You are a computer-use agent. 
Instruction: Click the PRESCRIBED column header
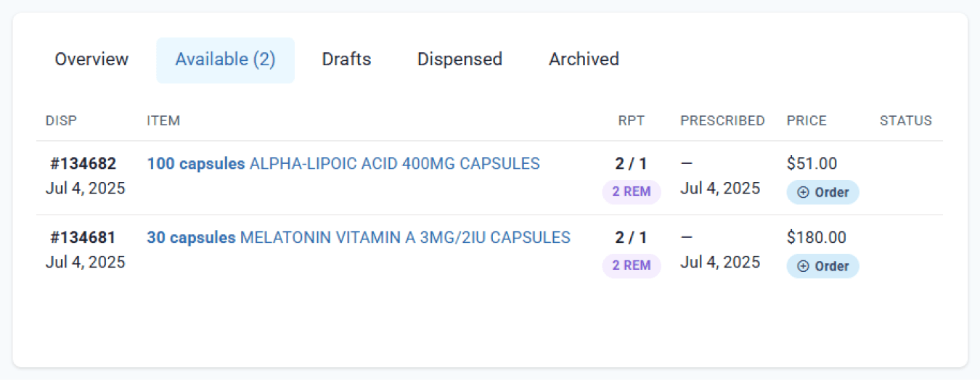click(722, 121)
